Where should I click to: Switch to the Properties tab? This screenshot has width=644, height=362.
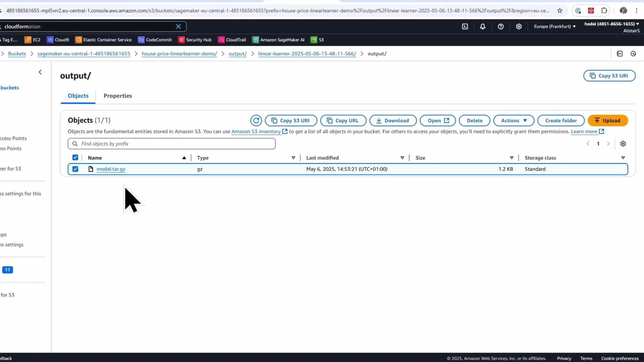(x=118, y=96)
